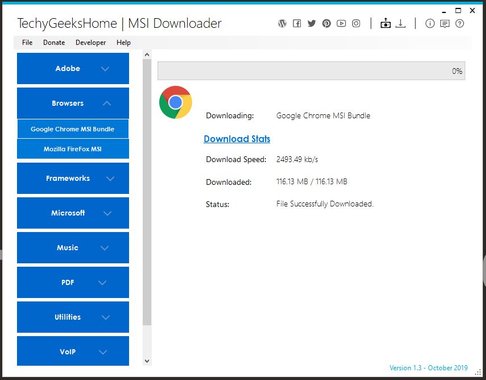
Task: Click the Download Stats link
Action: 237,139
